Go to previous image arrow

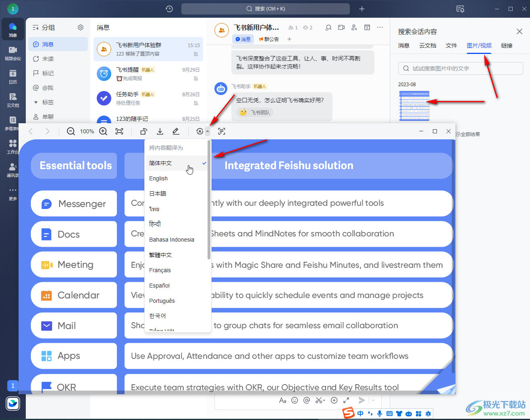[31, 131]
